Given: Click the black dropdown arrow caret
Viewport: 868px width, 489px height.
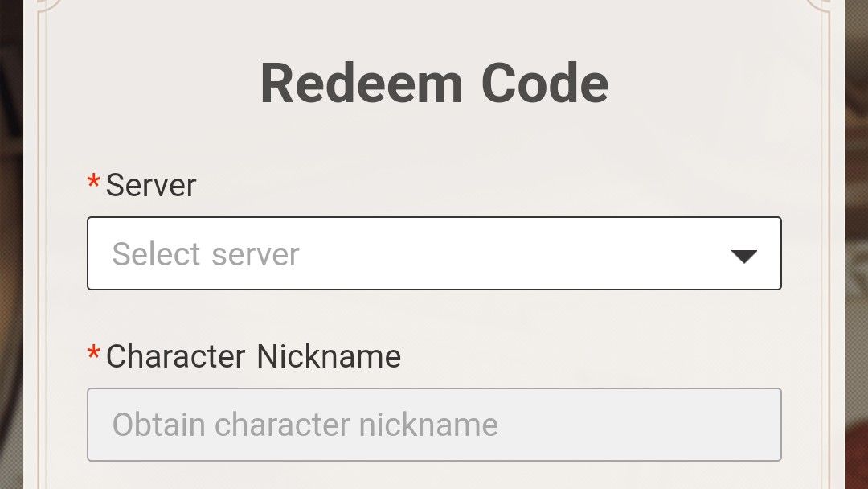Looking at the screenshot, I should [x=744, y=256].
